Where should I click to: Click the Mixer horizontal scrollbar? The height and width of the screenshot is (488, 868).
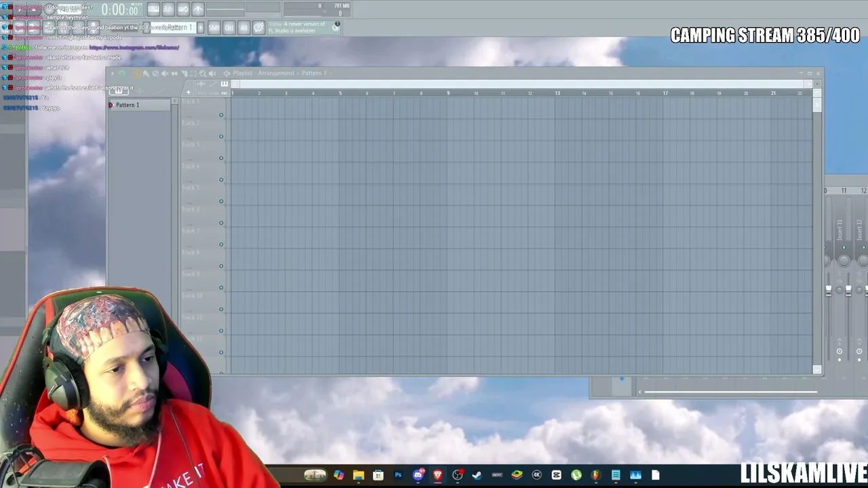coord(730,392)
